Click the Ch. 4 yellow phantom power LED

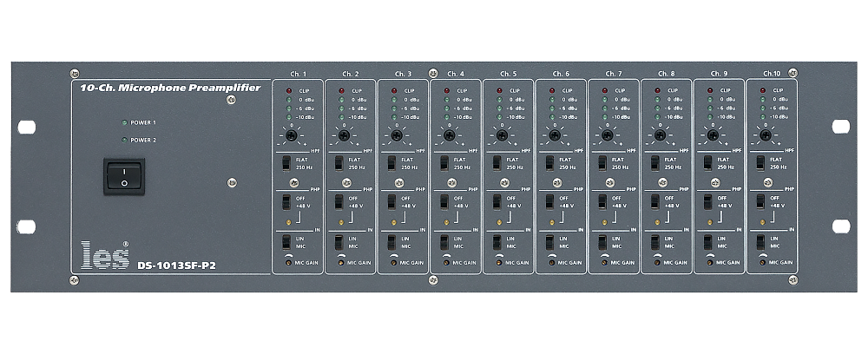[446, 222]
